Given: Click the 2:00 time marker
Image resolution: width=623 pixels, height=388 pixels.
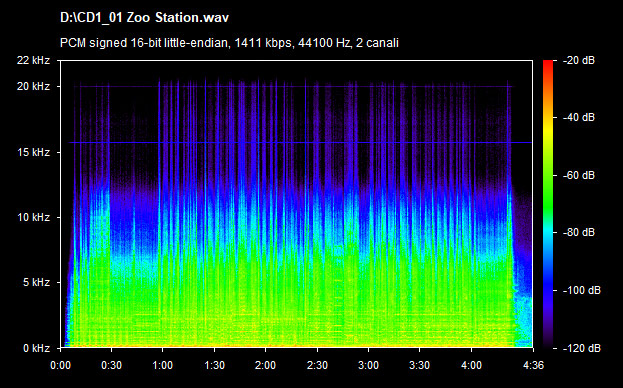Looking at the screenshot, I should tap(265, 365).
